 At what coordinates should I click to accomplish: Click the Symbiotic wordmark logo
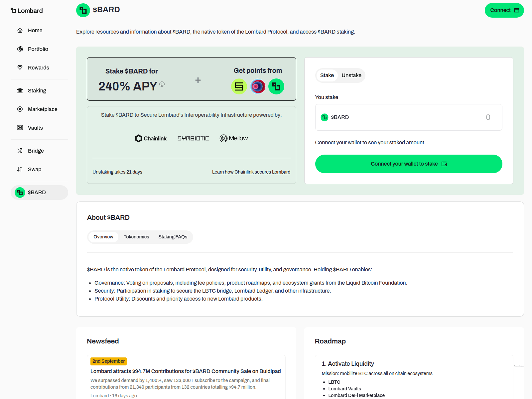tap(193, 138)
